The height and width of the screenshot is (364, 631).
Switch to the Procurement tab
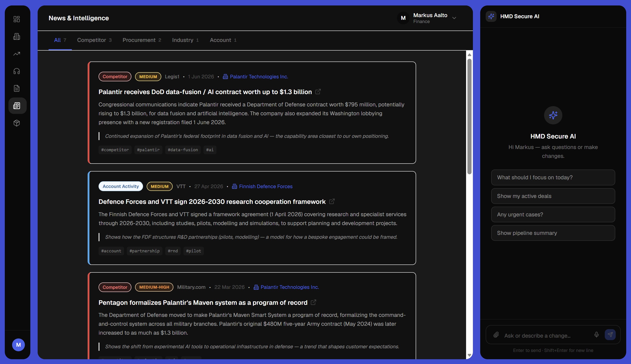tap(142, 40)
